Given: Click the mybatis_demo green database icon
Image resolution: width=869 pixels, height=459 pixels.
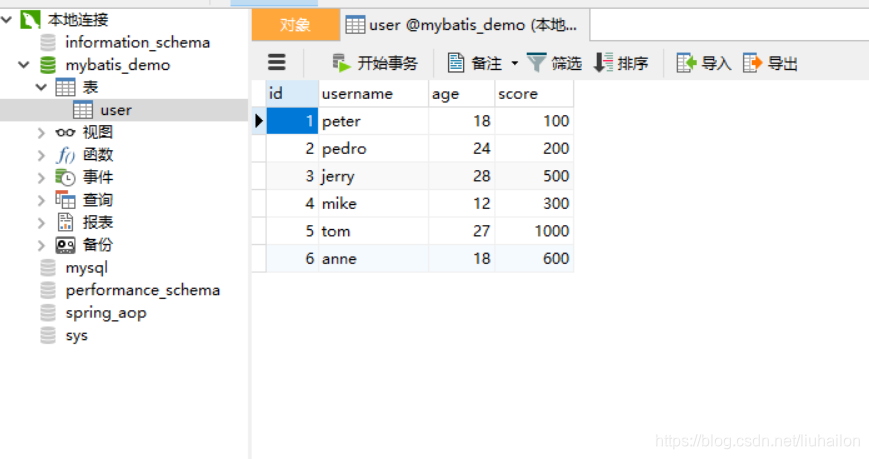Looking at the screenshot, I should tap(48, 65).
